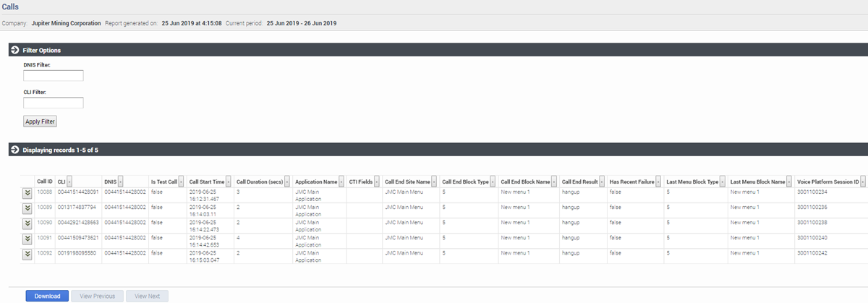The image size is (868, 303).
Task: Hide the CLI column using minus button
Action: point(70,182)
